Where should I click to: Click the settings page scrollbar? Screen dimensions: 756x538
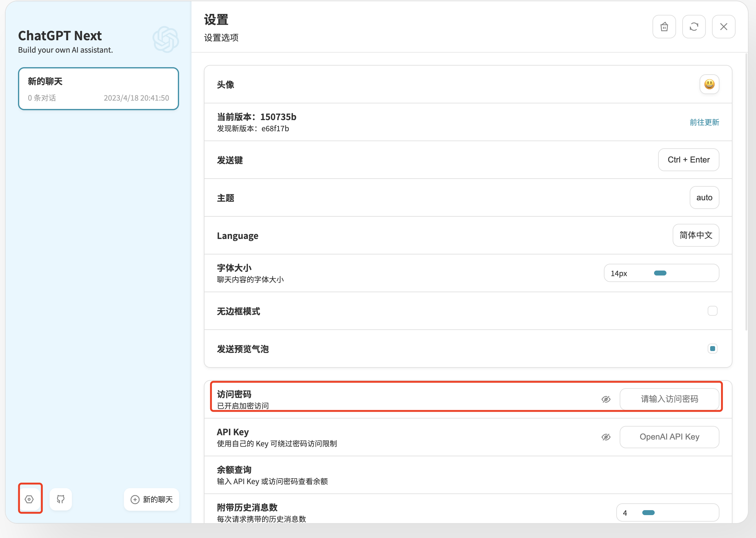(x=746, y=192)
